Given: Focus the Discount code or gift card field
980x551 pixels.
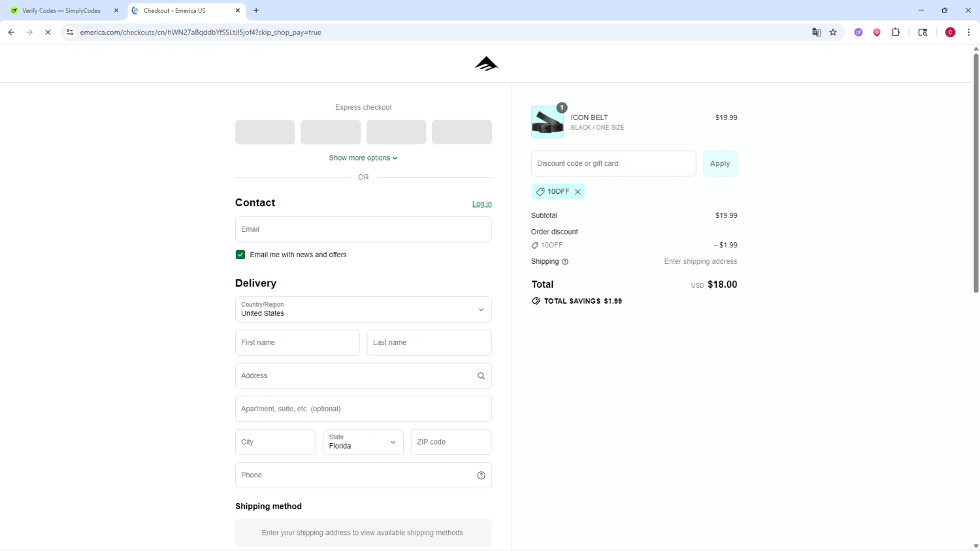Looking at the screenshot, I should click(x=613, y=164).
